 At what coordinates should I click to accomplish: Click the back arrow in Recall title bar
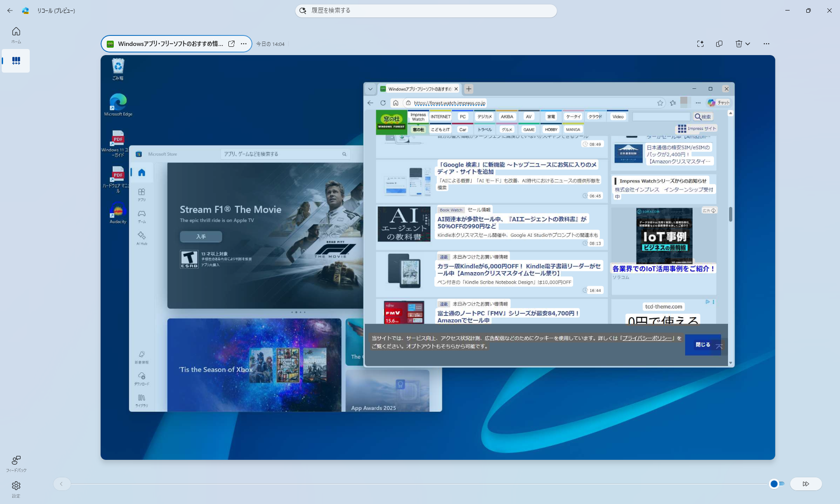10,10
